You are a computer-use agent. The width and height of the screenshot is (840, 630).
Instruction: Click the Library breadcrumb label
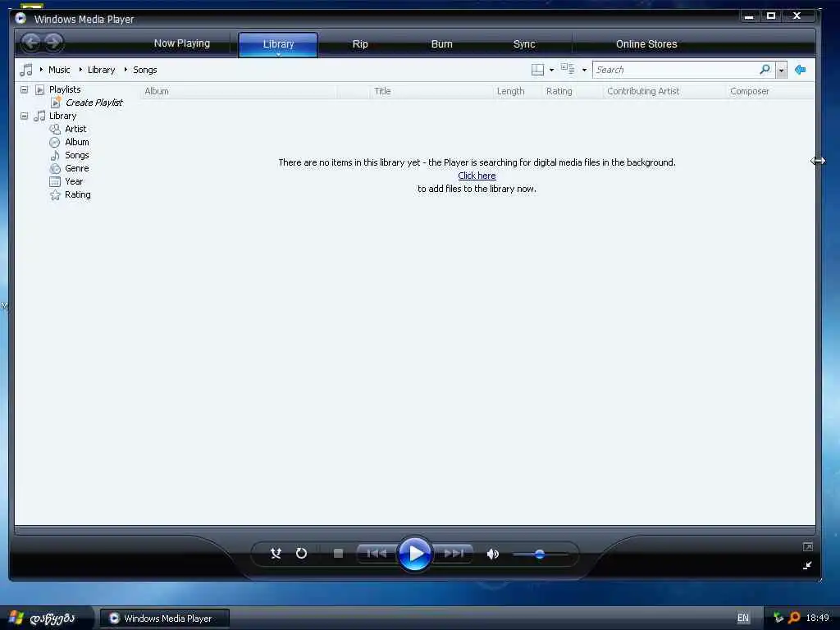click(101, 70)
